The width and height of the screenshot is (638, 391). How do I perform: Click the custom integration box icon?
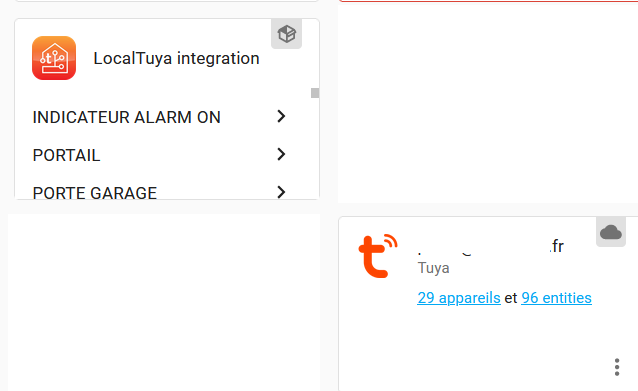point(286,34)
